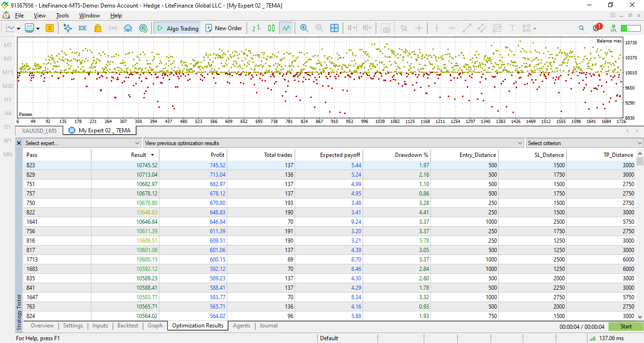The width and height of the screenshot is (644, 343).
Task: Open the Tools menu
Action: pos(62,16)
